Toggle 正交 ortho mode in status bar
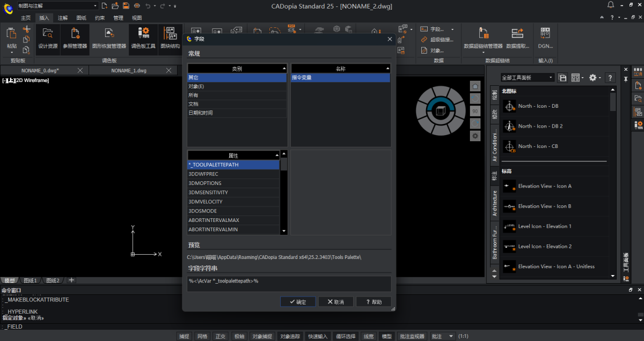This screenshot has height=341, width=644. pos(220,336)
